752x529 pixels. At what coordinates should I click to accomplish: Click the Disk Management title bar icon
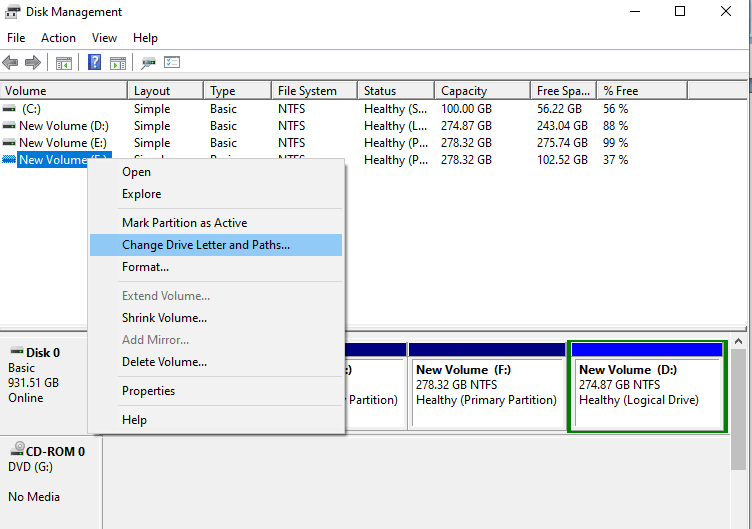coord(12,12)
